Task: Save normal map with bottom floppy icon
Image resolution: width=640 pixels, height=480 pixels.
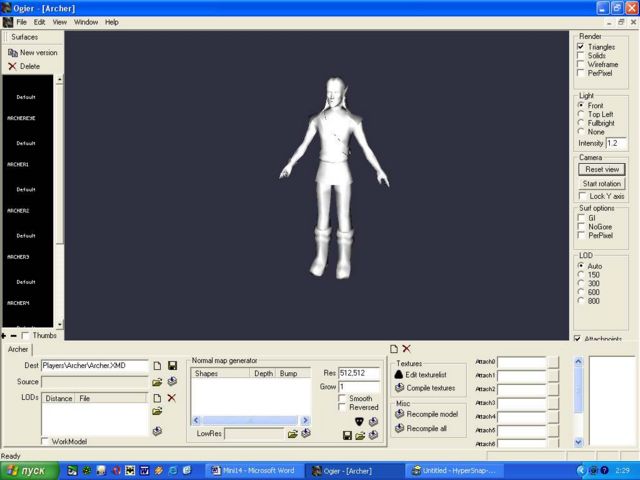Action: (347, 436)
